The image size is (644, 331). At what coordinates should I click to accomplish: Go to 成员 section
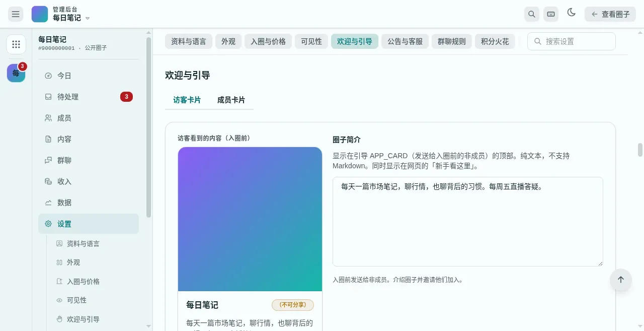89,118
